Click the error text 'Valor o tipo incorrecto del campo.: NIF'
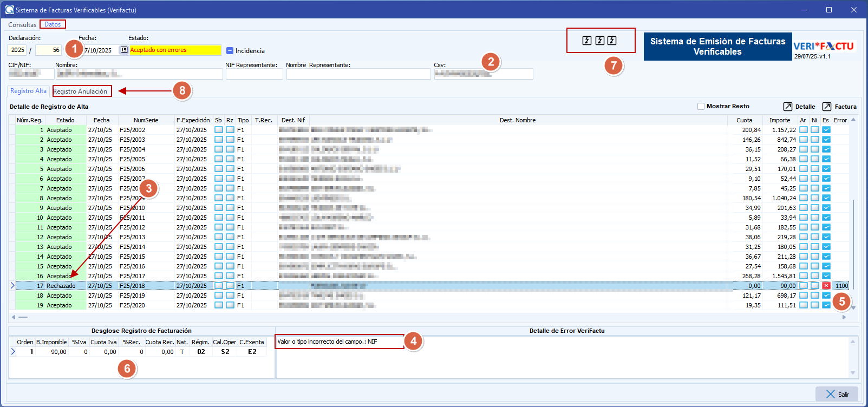This screenshot has width=868, height=407. 327,342
